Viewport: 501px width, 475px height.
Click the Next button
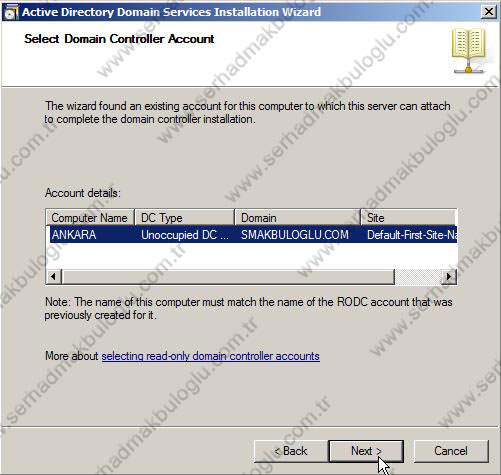click(366, 451)
